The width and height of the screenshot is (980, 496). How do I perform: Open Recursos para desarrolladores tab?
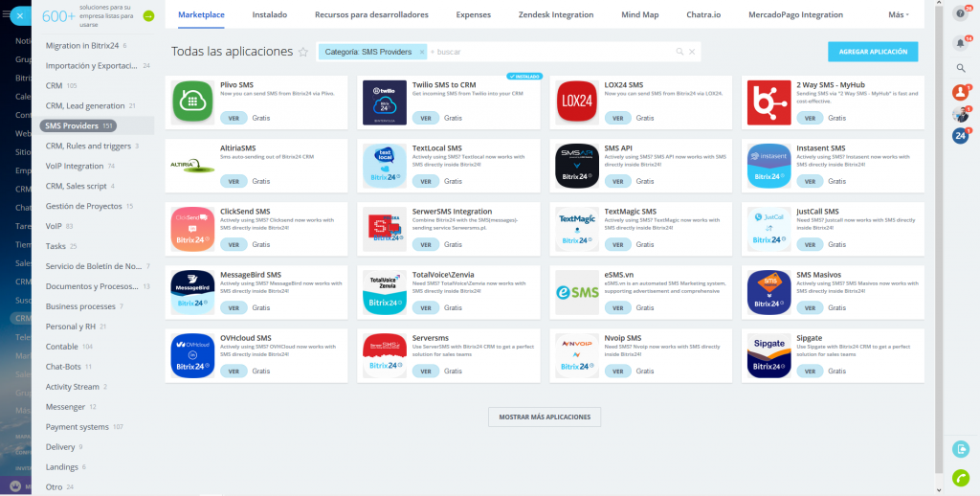tap(371, 15)
